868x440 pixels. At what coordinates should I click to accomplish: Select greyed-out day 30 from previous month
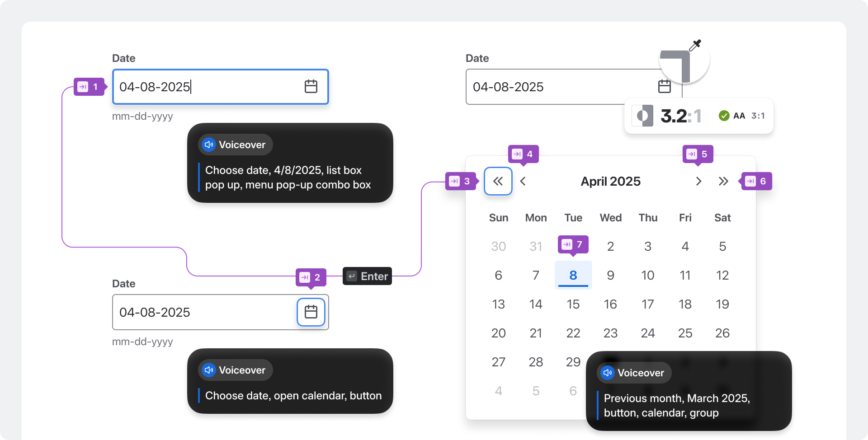[498, 246]
